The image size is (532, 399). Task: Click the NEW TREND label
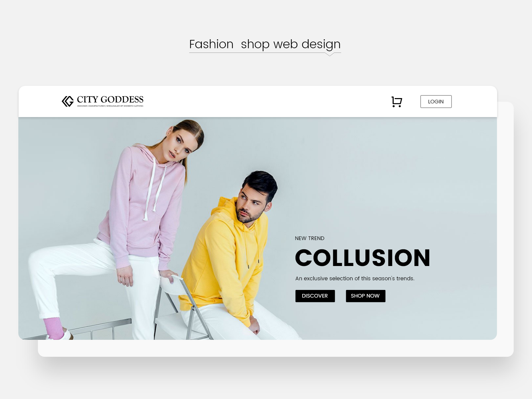coord(310,238)
